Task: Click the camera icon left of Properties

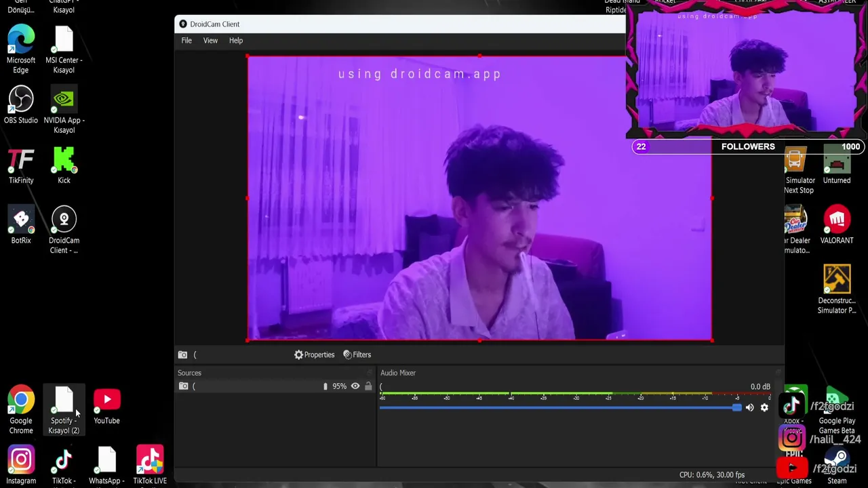Action: click(x=182, y=354)
